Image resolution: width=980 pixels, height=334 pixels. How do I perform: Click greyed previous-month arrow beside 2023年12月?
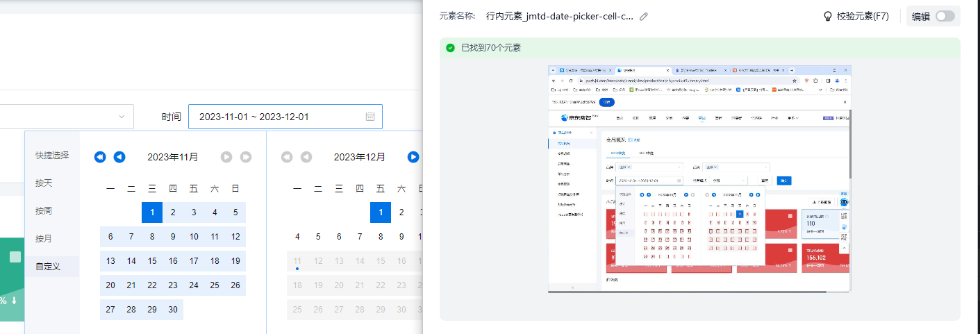pos(306,157)
